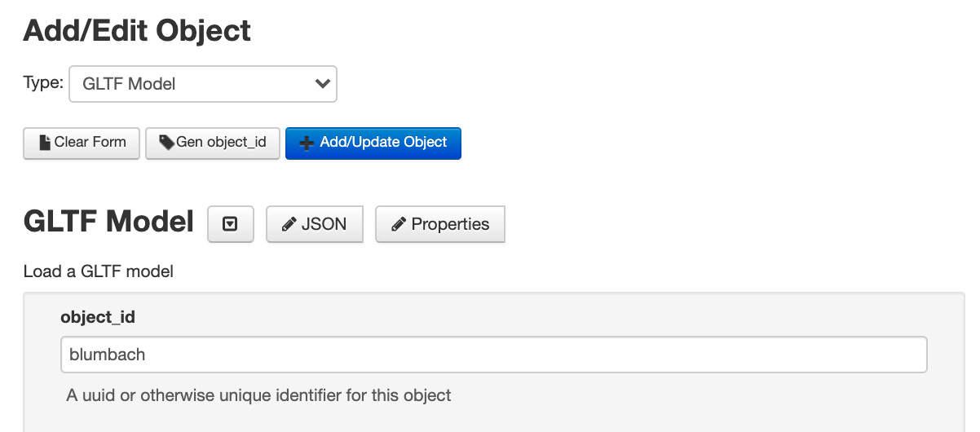Image resolution: width=980 pixels, height=432 pixels.
Task: Collapse the GLTF Model section with the arrow button
Action: (231, 224)
